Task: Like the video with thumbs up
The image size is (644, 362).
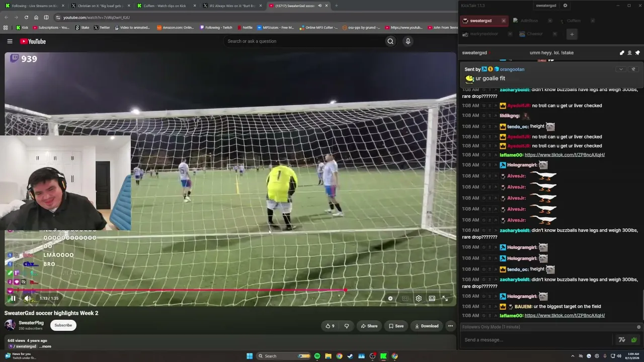Action: 330,326
